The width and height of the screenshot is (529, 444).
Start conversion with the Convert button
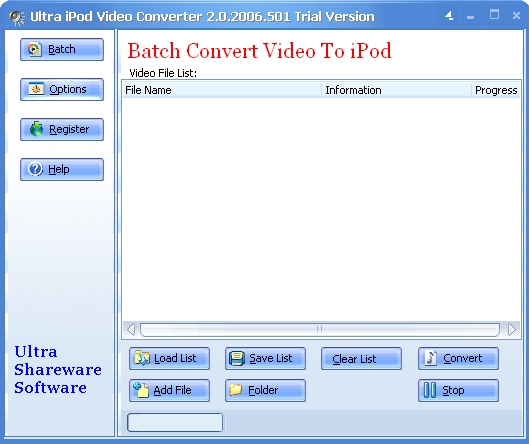point(458,358)
